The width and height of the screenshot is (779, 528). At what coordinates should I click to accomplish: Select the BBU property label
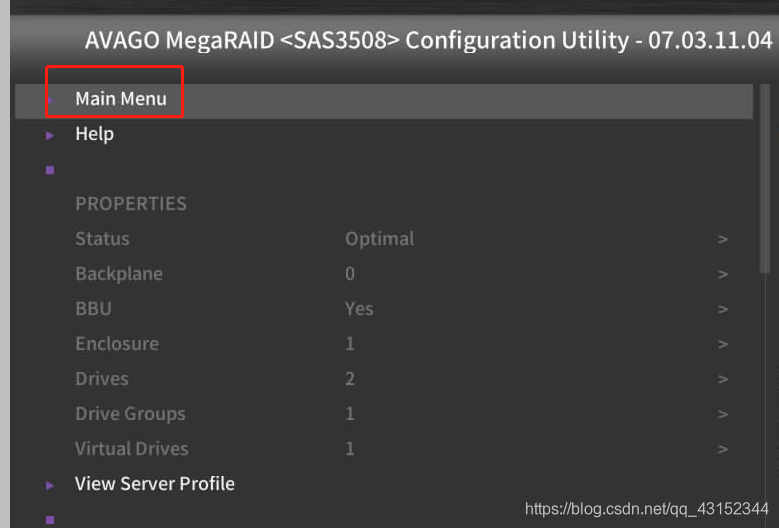93,309
